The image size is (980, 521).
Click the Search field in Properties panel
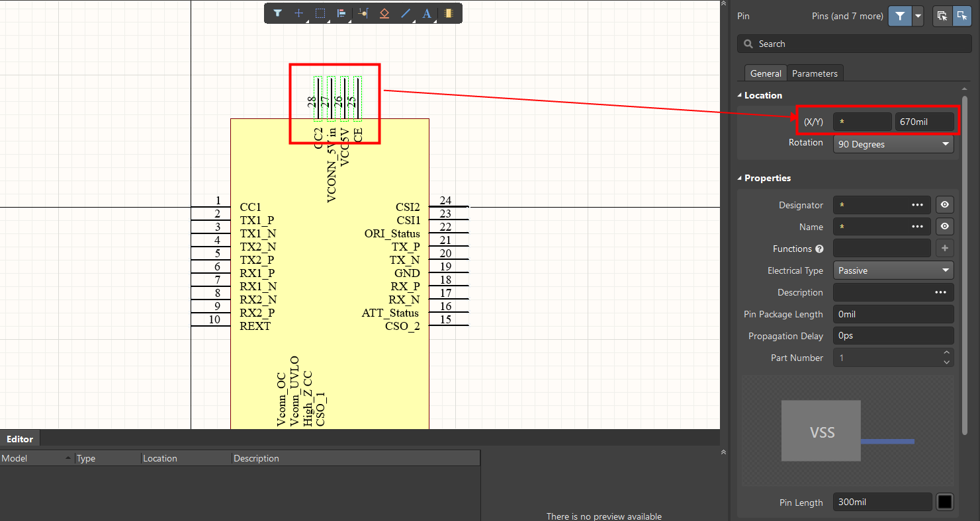click(x=854, y=44)
